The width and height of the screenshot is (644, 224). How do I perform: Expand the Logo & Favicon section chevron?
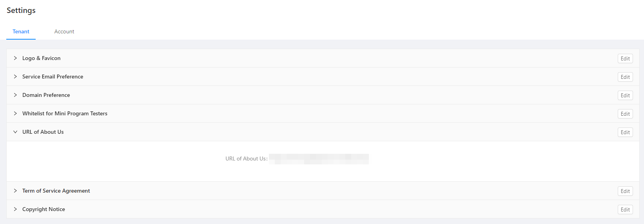click(15, 58)
